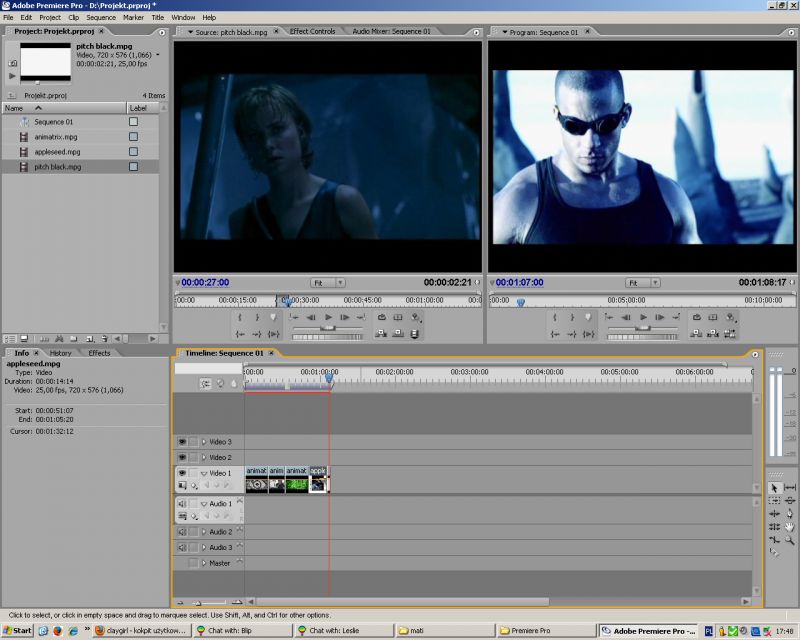Screen dimensions: 800x640
Task: Click the trash Clear icon in Project panel
Action: tap(104, 338)
